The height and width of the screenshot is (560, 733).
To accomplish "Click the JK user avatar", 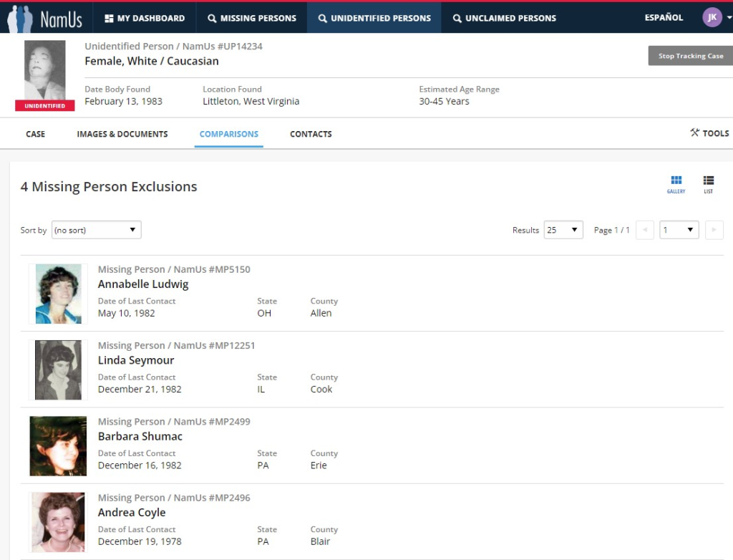I will point(712,18).
